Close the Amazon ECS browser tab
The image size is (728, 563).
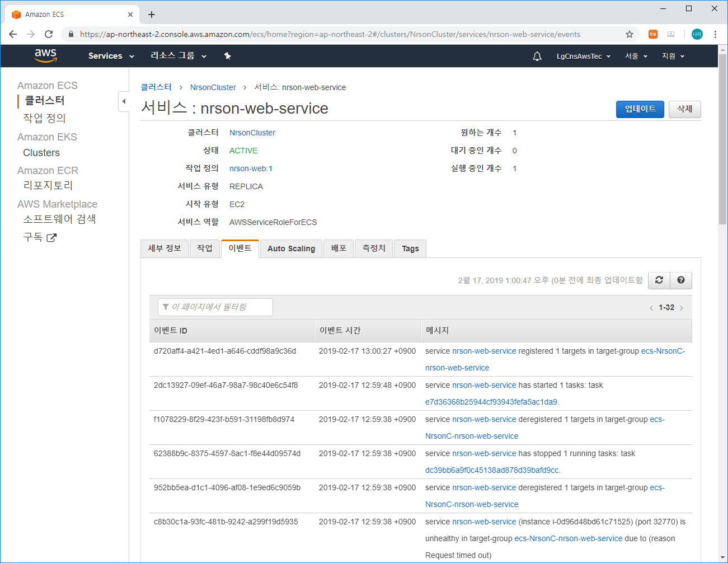point(130,15)
